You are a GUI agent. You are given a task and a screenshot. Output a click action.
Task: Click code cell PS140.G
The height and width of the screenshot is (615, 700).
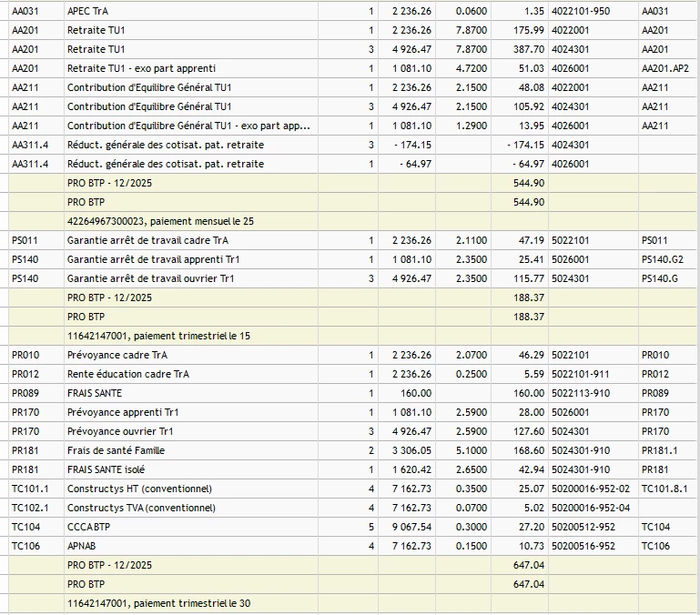[x=660, y=279]
